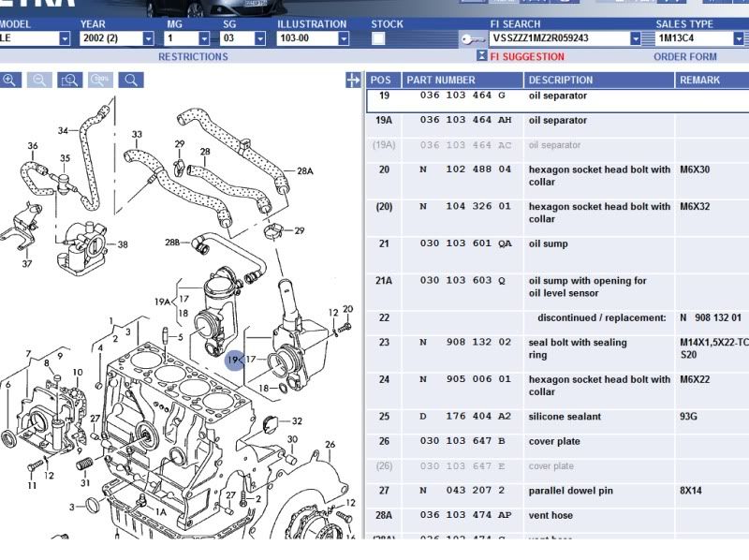The width and height of the screenshot is (749, 560).
Task: Click highlighted callout 19 in the diagram
Action: 234,360
